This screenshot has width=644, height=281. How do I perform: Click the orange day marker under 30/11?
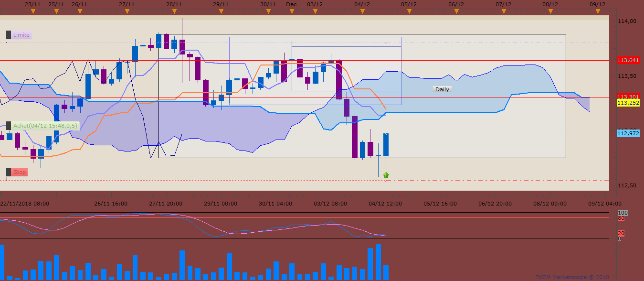(268, 11)
